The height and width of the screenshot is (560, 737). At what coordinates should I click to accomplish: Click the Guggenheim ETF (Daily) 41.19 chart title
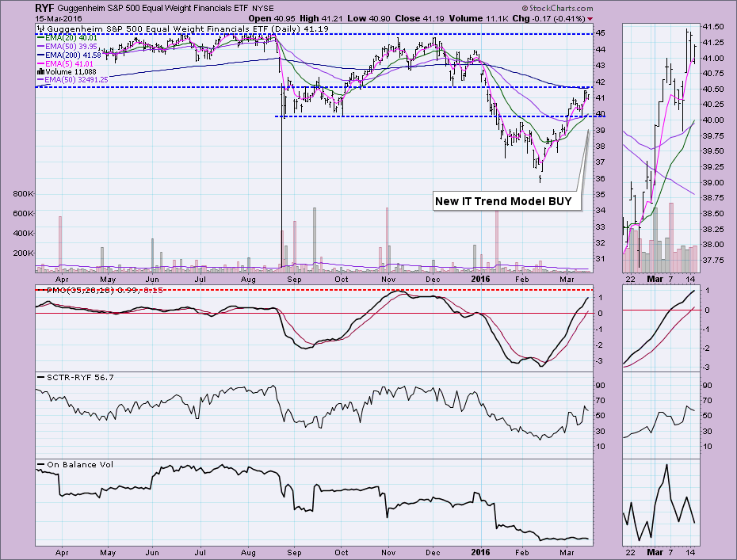[x=182, y=29]
